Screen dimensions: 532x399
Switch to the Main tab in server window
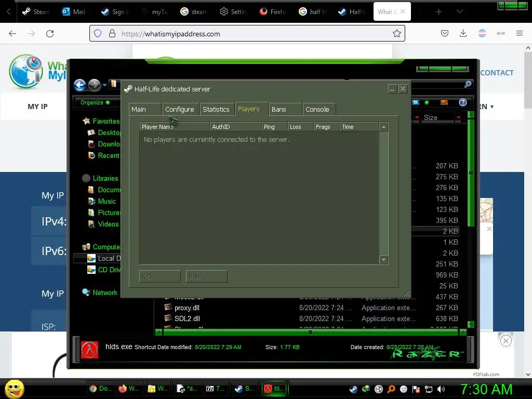pyautogui.click(x=145, y=109)
